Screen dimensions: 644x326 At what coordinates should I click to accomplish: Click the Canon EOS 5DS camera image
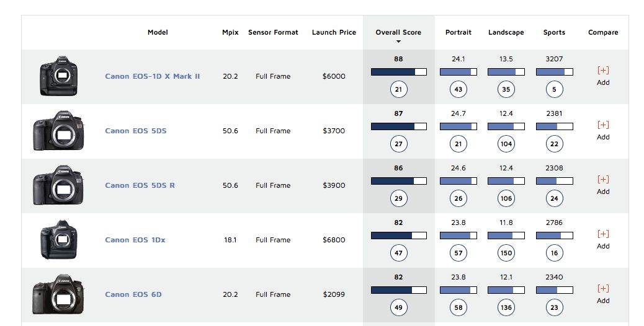(x=59, y=130)
